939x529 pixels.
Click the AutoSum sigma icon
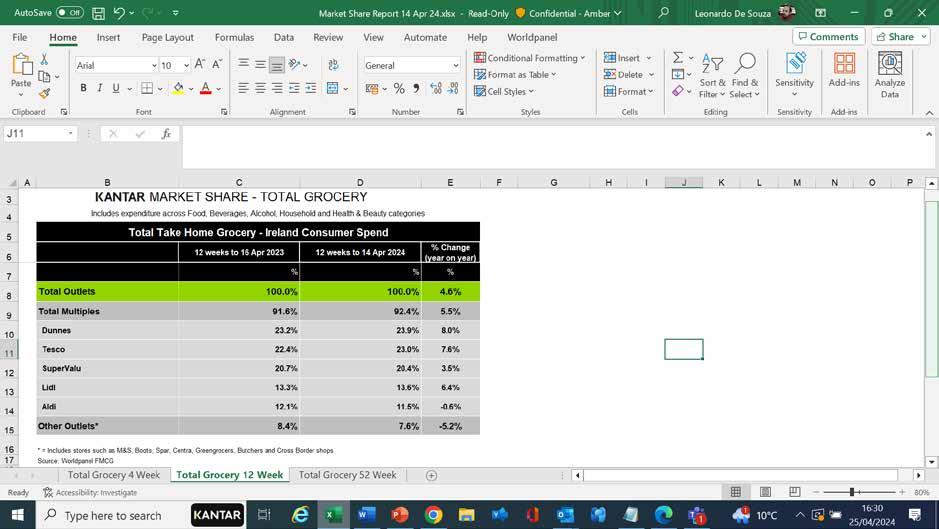[678, 58]
